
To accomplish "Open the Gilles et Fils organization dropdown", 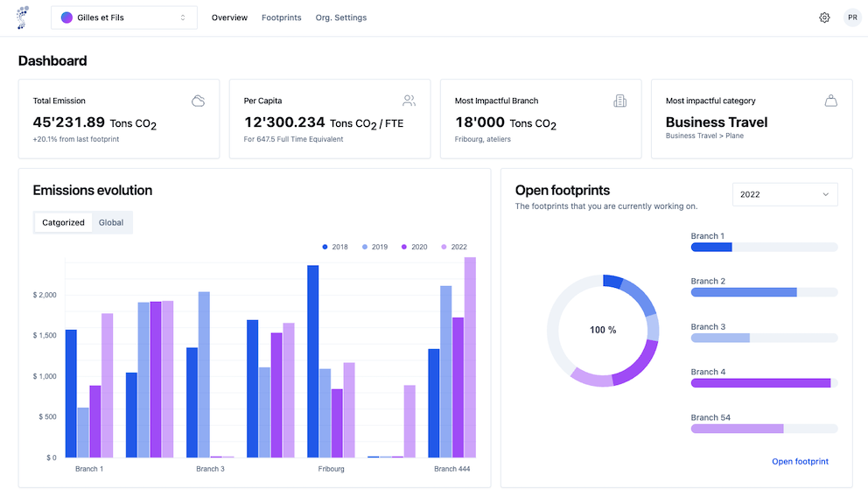I will pos(124,17).
